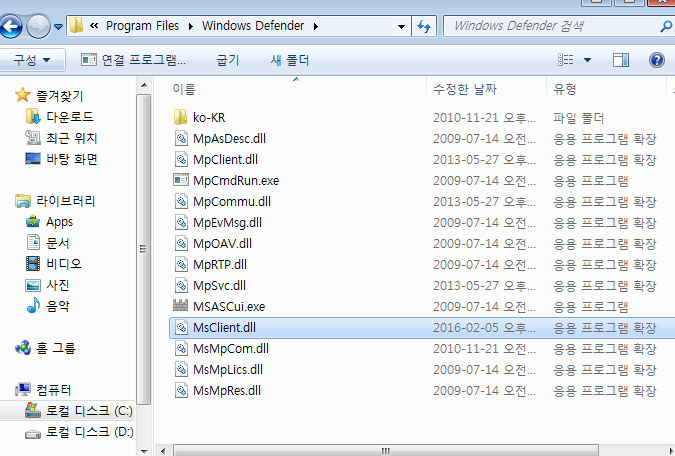Click the ko-KR folder icon
675x456 pixels.
pyautogui.click(x=180, y=117)
